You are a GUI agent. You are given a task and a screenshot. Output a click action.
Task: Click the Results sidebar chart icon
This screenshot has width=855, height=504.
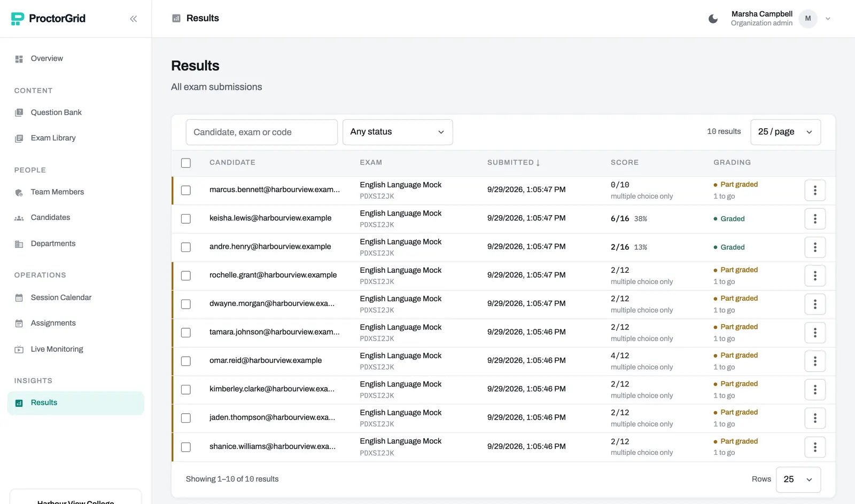[x=19, y=403]
